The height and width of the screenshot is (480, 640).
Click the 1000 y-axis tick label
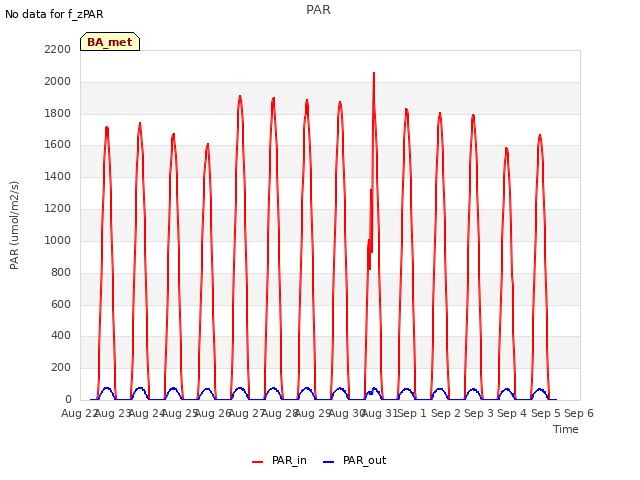click(58, 240)
